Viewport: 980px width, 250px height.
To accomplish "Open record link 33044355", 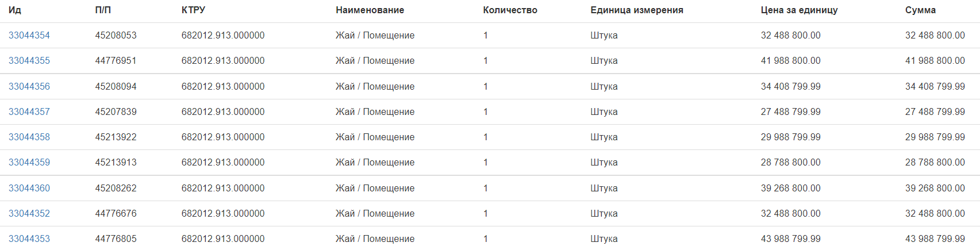I will pyautogui.click(x=29, y=61).
